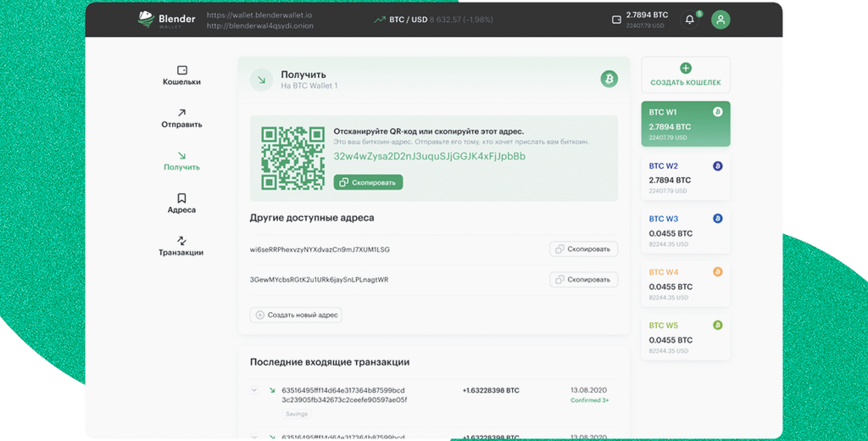Click the blue Bitcoin icon on BTC W3
This screenshot has width=868, height=441.
pyautogui.click(x=717, y=218)
